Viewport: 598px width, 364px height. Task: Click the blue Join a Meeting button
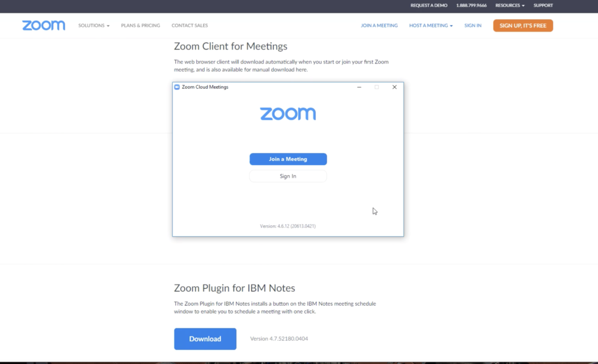[288, 159]
